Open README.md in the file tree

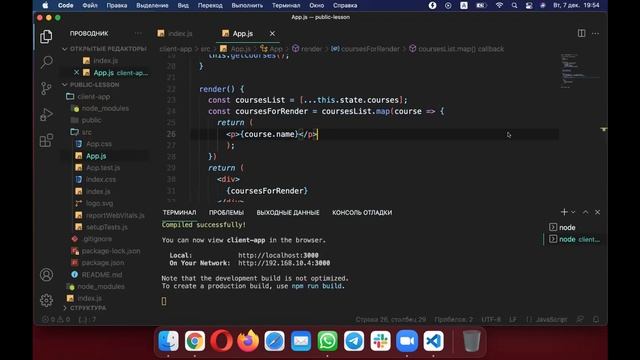(x=102, y=275)
